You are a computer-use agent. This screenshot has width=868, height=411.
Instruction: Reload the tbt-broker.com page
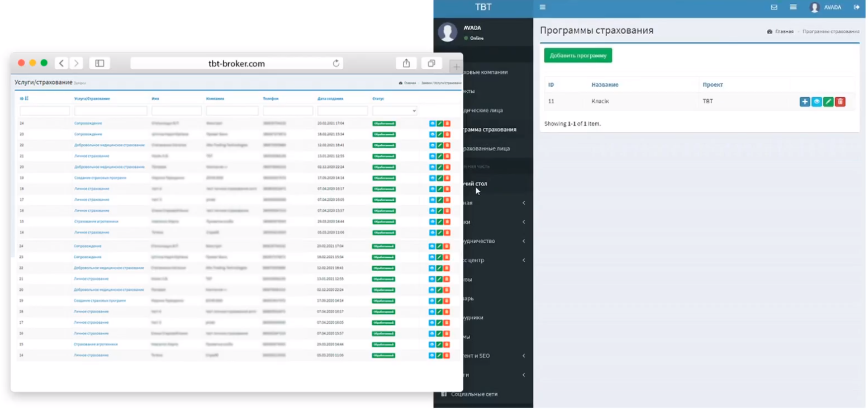tap(336, 63)
